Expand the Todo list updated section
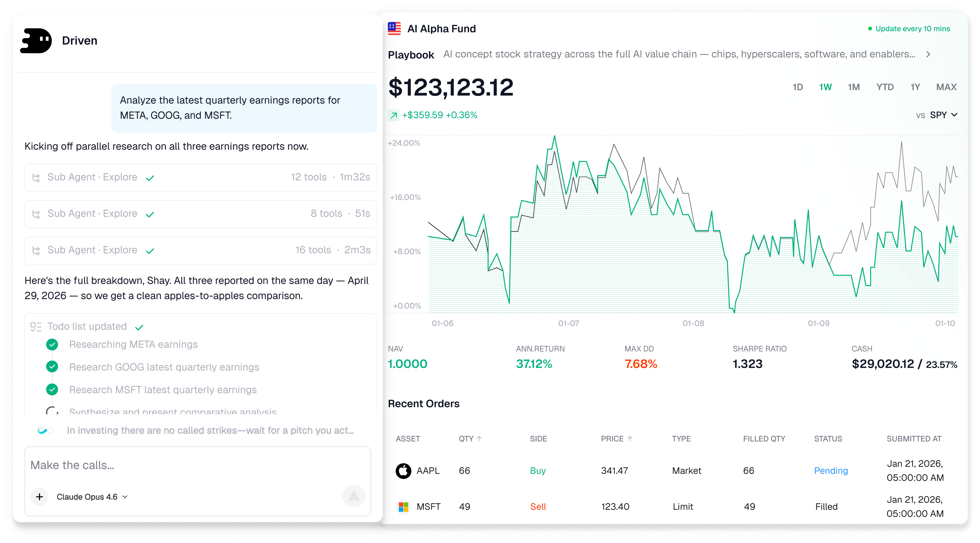 (x=87, y=327)
